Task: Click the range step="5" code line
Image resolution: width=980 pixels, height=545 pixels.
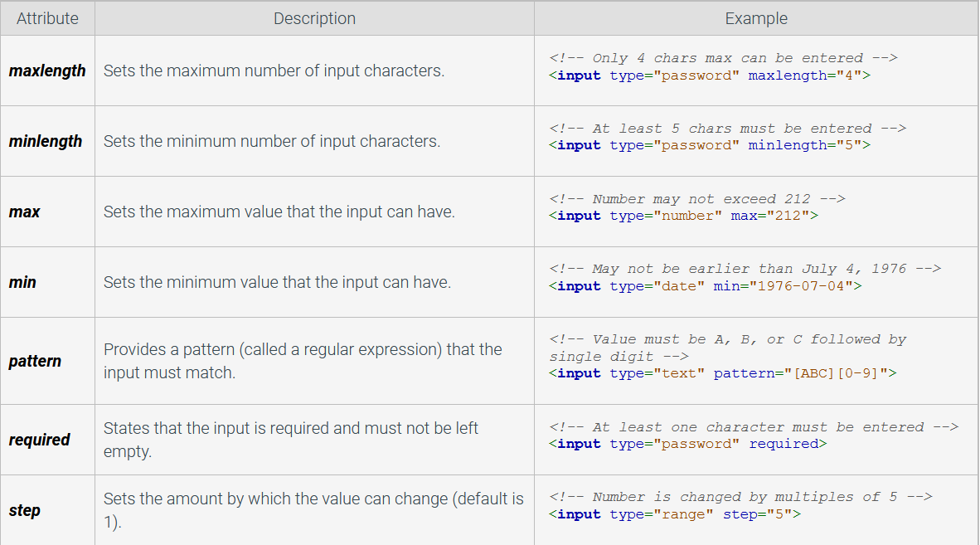Action: [674, 514]
